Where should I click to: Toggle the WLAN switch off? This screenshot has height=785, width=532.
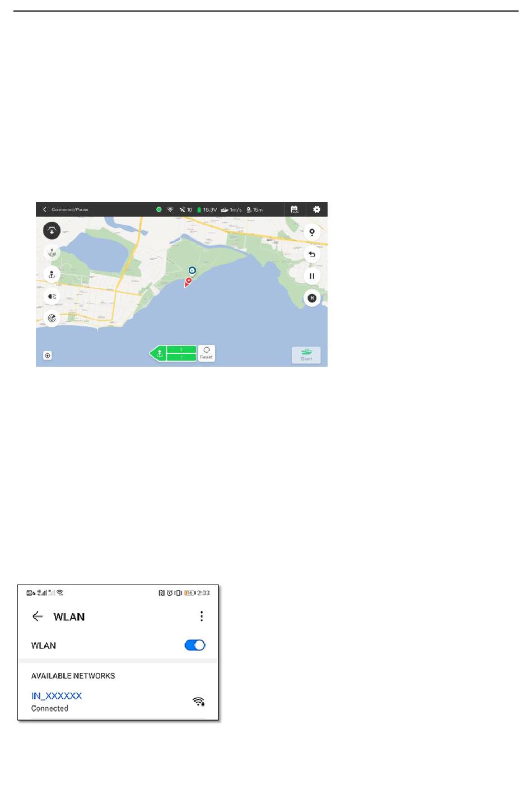195,645
